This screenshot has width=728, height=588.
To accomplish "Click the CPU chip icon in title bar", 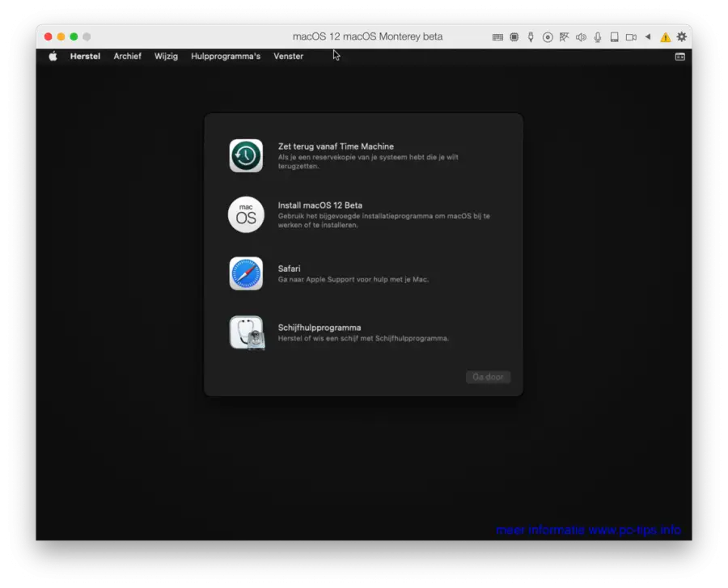I will pyautogui.click(x=514, y=37).
